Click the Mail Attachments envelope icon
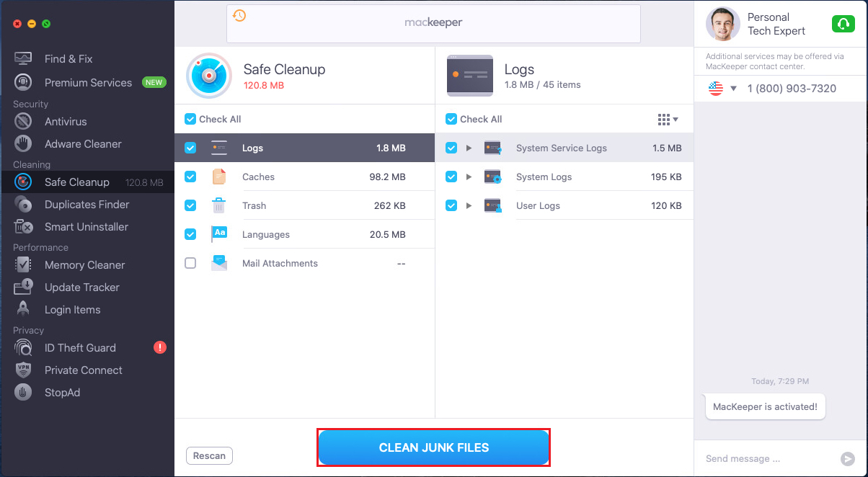Screen dimensions: 868x477 pos(219,263)
